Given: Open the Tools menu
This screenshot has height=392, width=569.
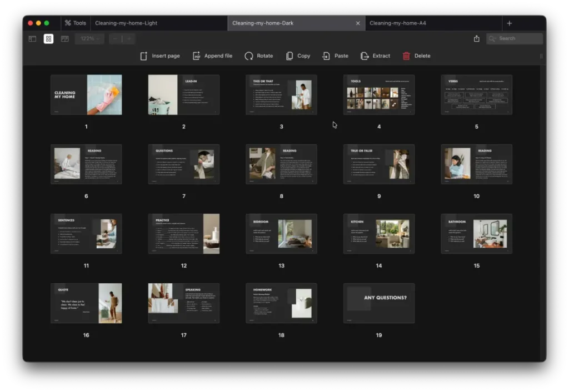Looking at the screenshot, I should pyautogui.click(x=75, y=23).
